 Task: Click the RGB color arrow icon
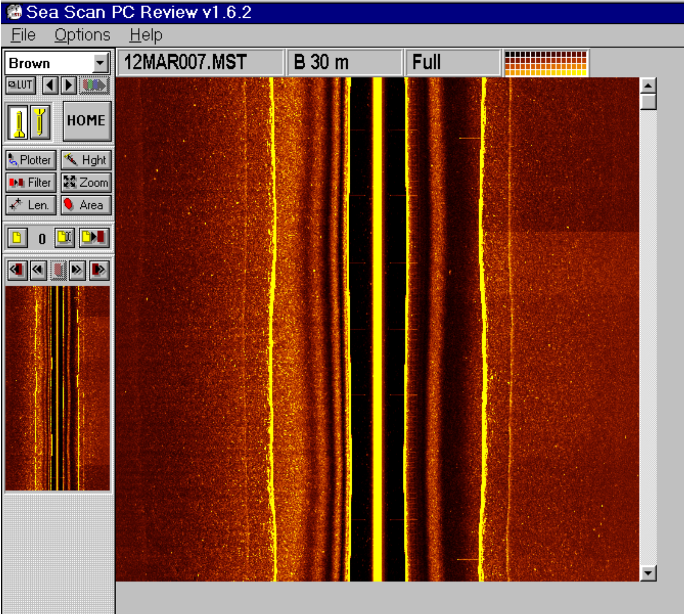point(95,85)
